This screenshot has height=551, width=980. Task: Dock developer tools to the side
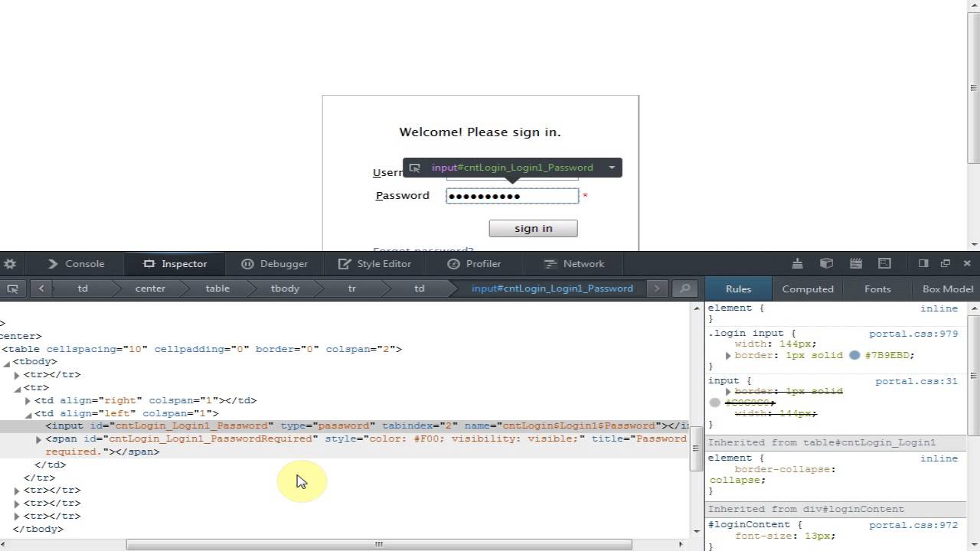923,263
